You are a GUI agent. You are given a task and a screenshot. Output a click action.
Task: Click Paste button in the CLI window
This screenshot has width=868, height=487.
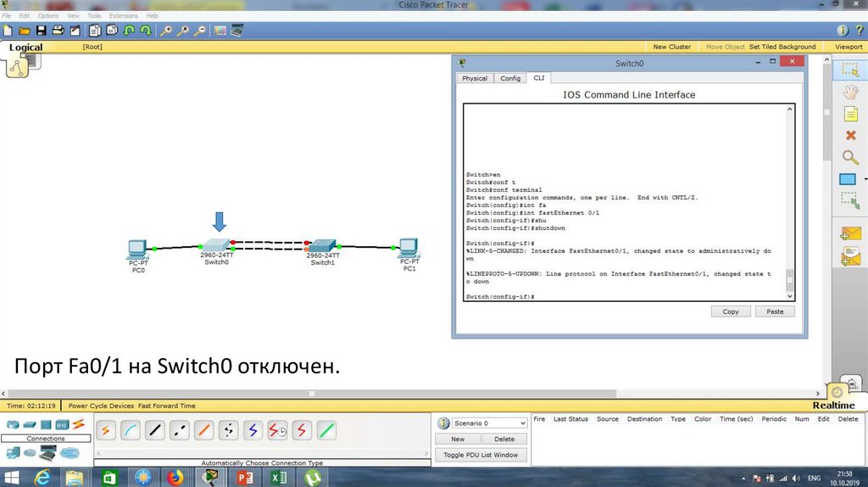(775, 311)
